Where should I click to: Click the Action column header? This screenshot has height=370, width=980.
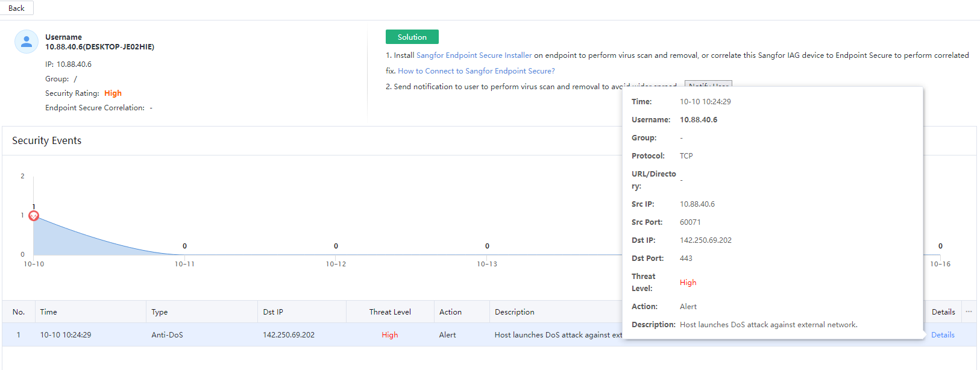pyautogui.click(x=450, y=312)
